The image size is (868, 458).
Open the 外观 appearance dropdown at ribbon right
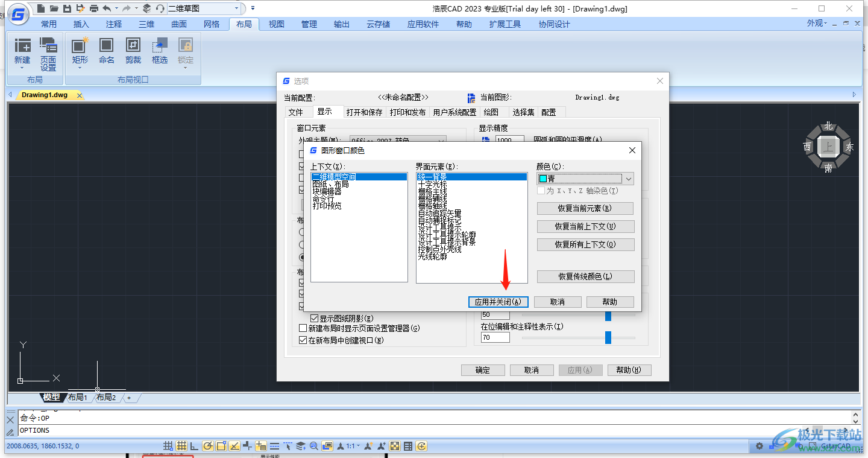click(817, 23)
